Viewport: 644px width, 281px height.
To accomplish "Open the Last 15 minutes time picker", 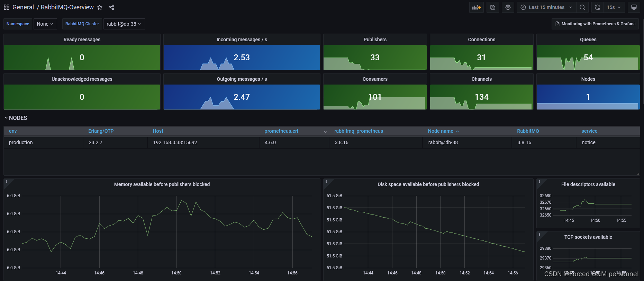I will [x=547, y=7].
